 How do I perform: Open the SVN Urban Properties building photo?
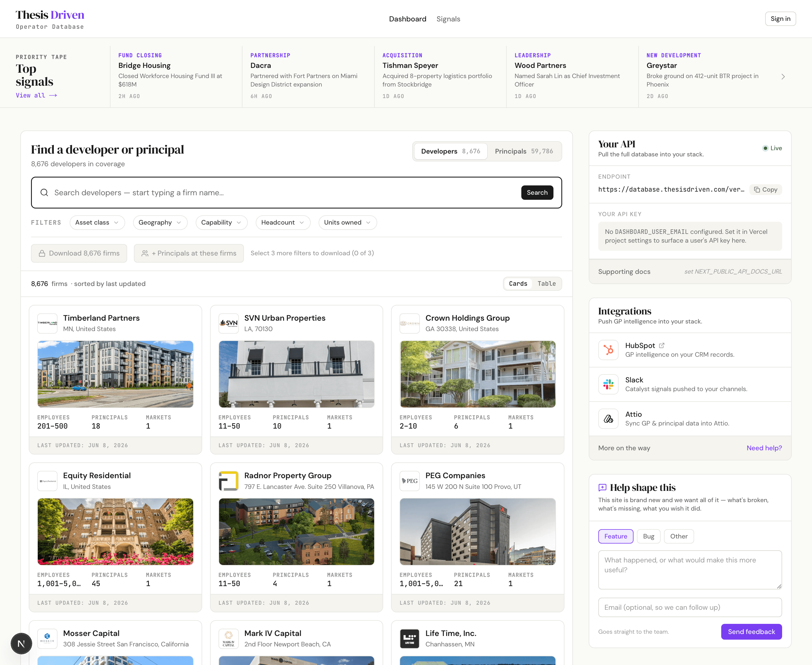(297, 374)
